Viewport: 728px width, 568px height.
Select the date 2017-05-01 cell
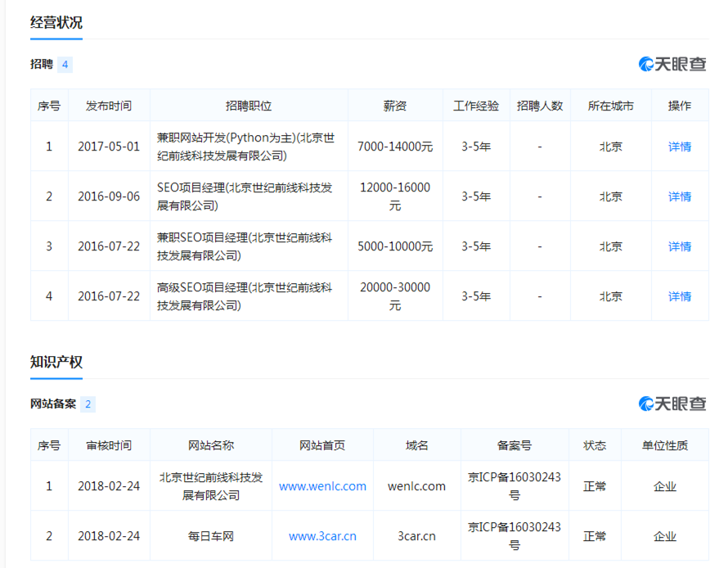tap(109, 147)
